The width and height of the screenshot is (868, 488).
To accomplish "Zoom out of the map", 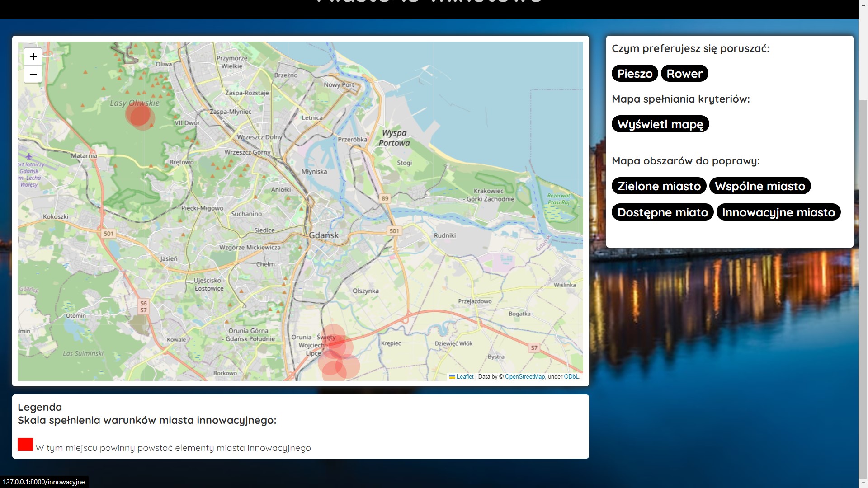I will pos(33,74).
